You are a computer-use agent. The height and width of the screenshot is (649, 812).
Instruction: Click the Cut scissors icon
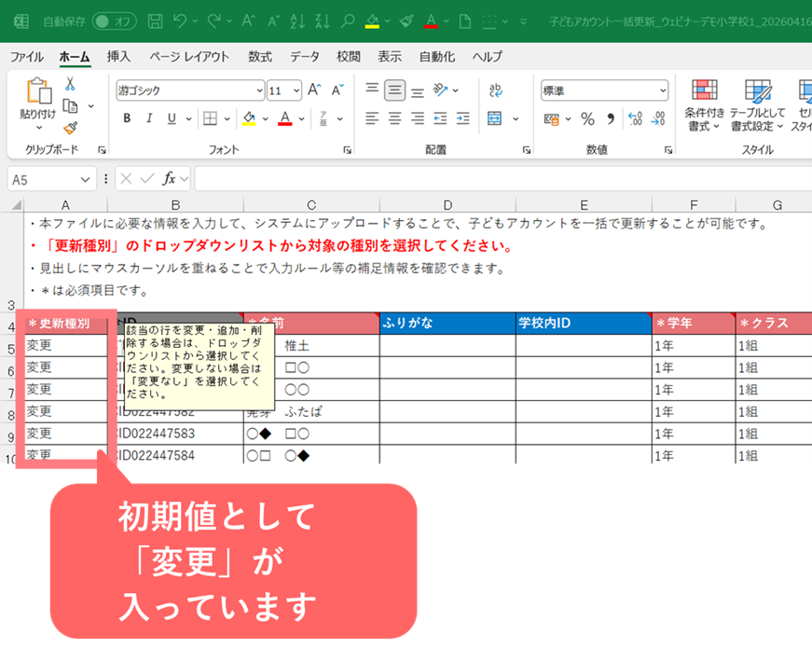tap(70, 85)
